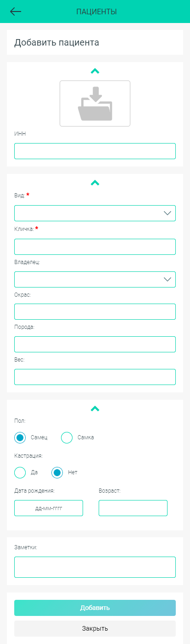This screenshot has width=190, height=644.
Task: Choose Нет for Кастрация
Action: coord(57,472)
